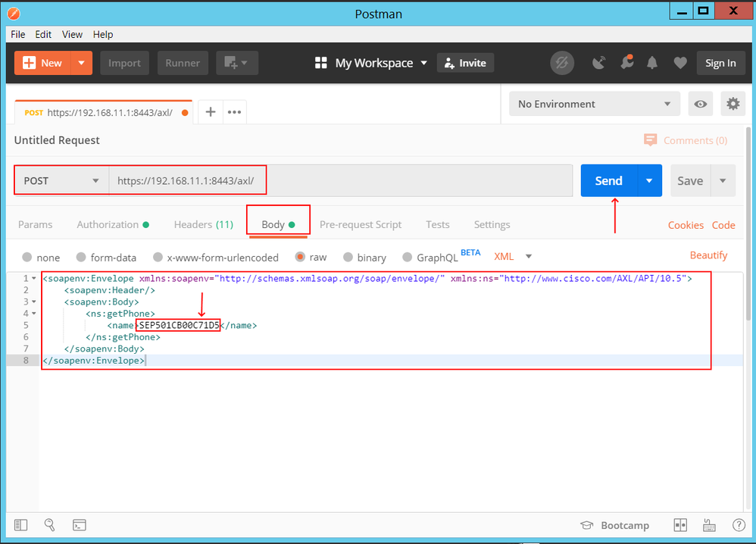Add a new request tab with plus icon
The height and width of the screenshot is (544, 756).
click(x=211, y=112)
